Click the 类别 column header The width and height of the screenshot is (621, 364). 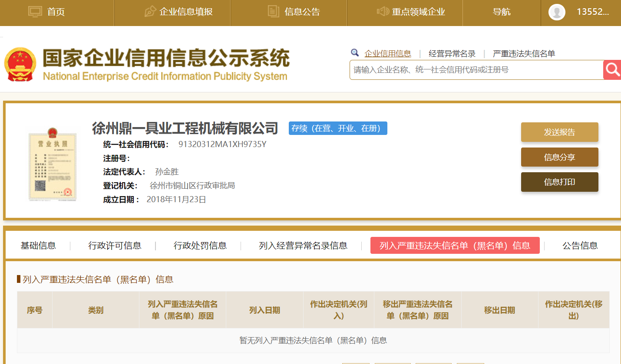(x=96, y=310)
